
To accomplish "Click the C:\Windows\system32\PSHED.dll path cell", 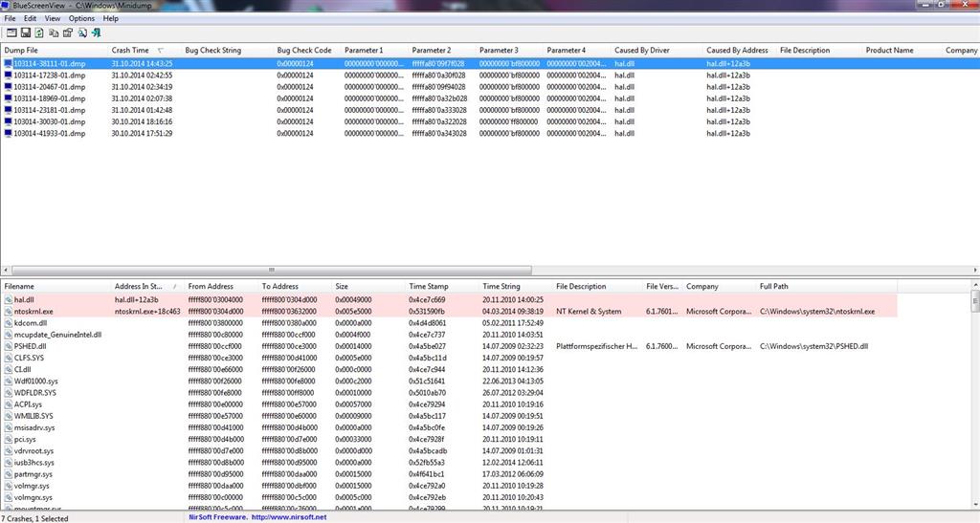I will pyautogui.click(x=813, y=346).
